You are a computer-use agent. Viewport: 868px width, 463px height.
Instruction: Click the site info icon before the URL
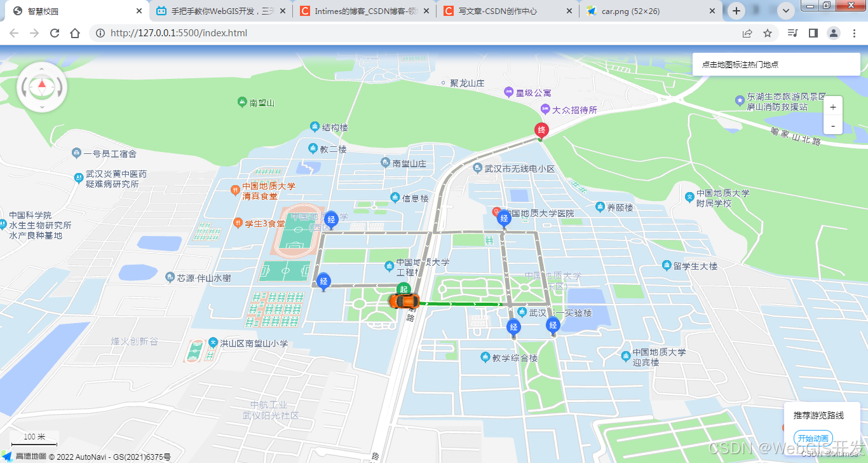100,33
